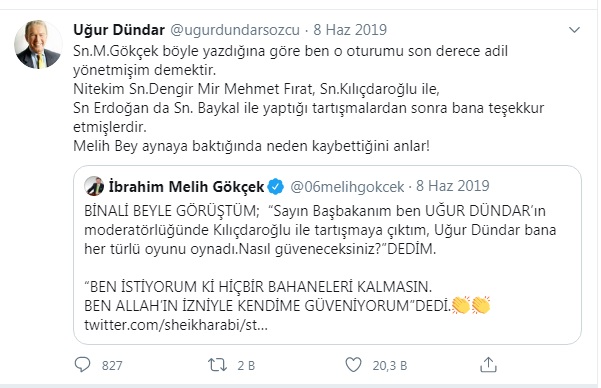Viewport: 601px width, 388px height.
Task: Visit the @ugurdundarsozcu handle
Action: [x=235, y=30]
